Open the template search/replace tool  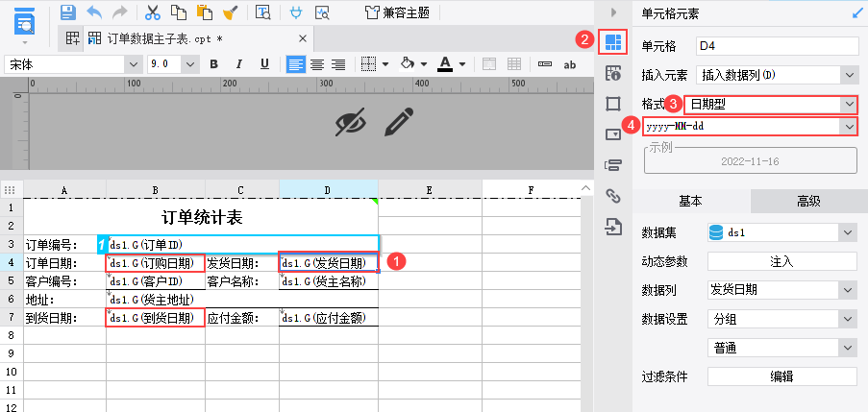(262, 12)
